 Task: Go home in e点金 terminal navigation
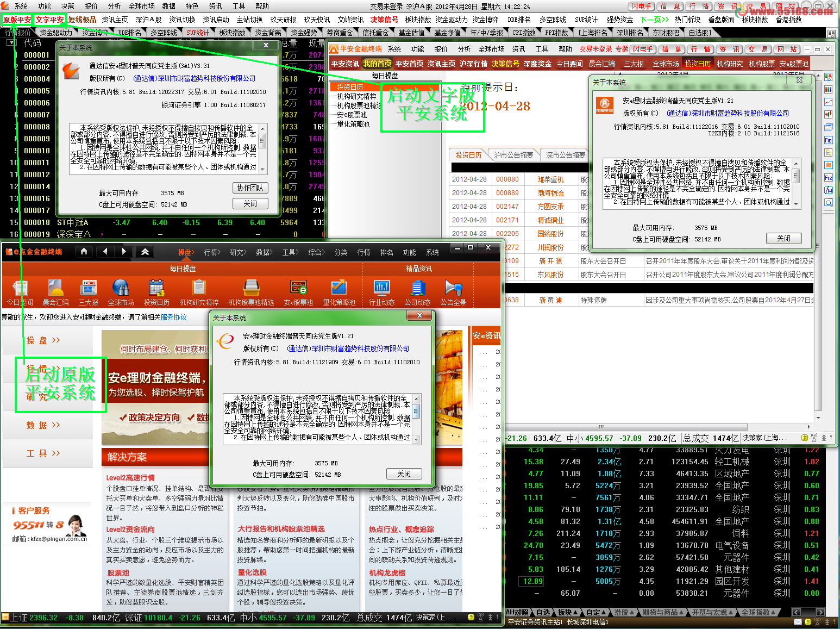84,251
